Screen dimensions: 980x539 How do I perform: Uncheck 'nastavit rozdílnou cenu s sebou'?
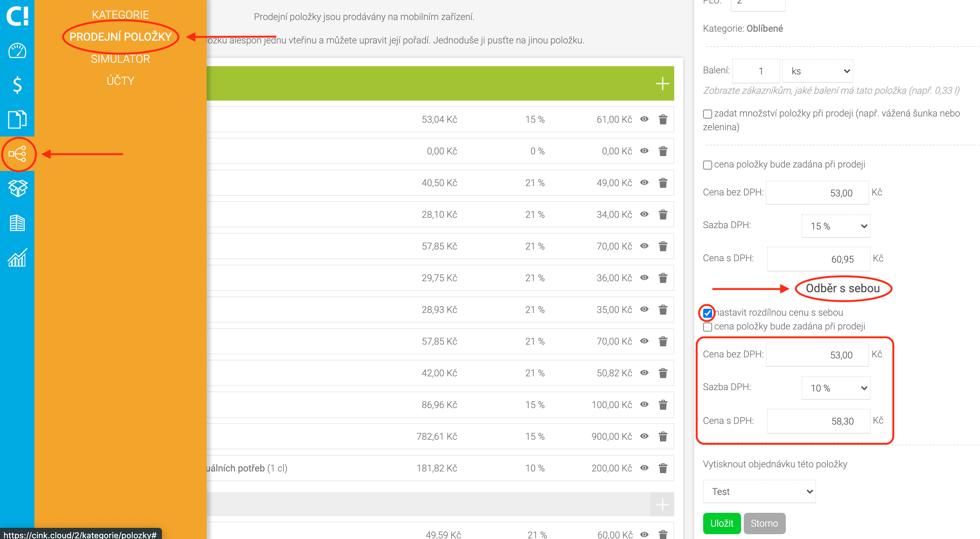click(x=707, y=313)
